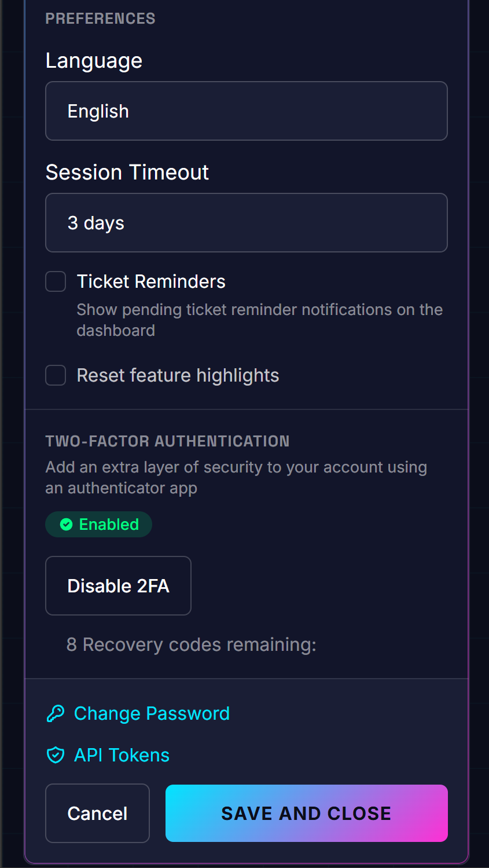489x868 pixels.
Task: Toggle the Ticket Reminders checkbox
Action: coord(56,282)
